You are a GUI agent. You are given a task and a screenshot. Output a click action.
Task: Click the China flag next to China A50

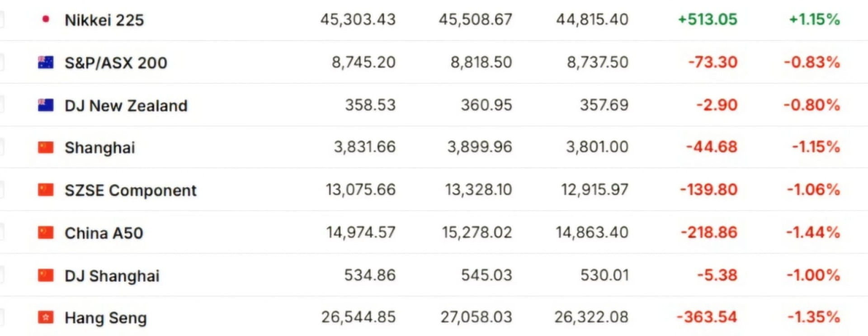[x=46, y=233]
